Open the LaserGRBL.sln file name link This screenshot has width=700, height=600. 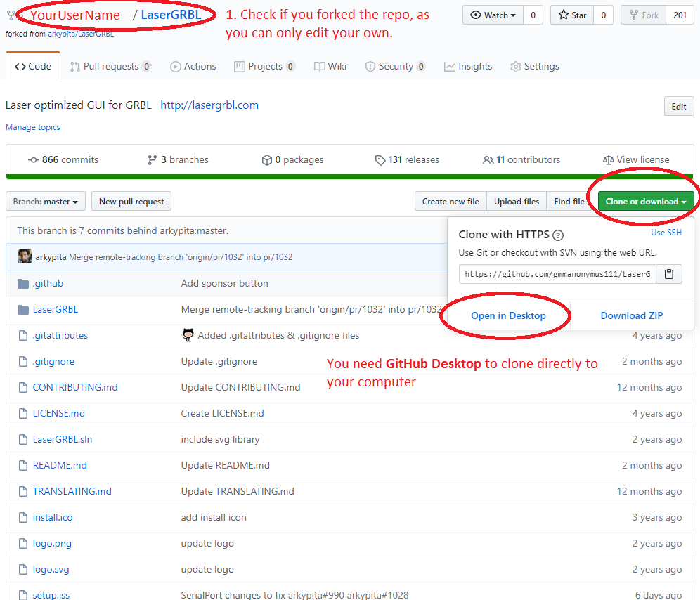(x=63, y=439)
